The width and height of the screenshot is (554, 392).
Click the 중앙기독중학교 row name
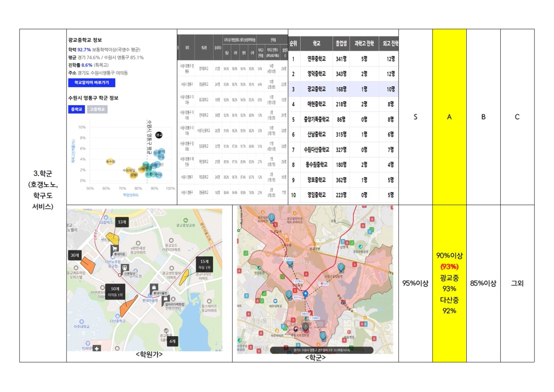tap(317, 119)
